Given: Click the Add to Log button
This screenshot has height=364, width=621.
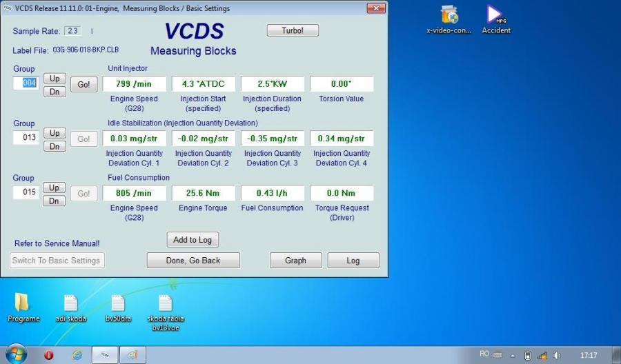Looking at the screenshot, I should pyautogui.click(x=193, y=239).
